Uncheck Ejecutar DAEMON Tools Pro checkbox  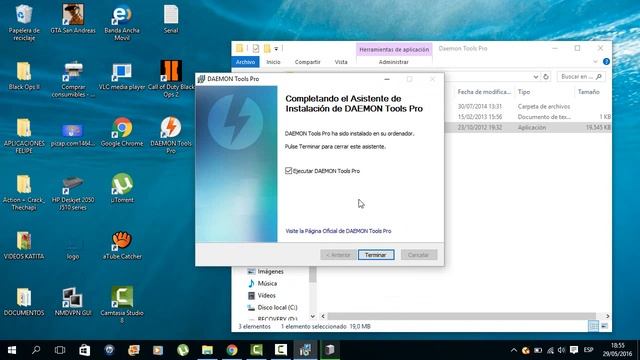pos(289,171)
